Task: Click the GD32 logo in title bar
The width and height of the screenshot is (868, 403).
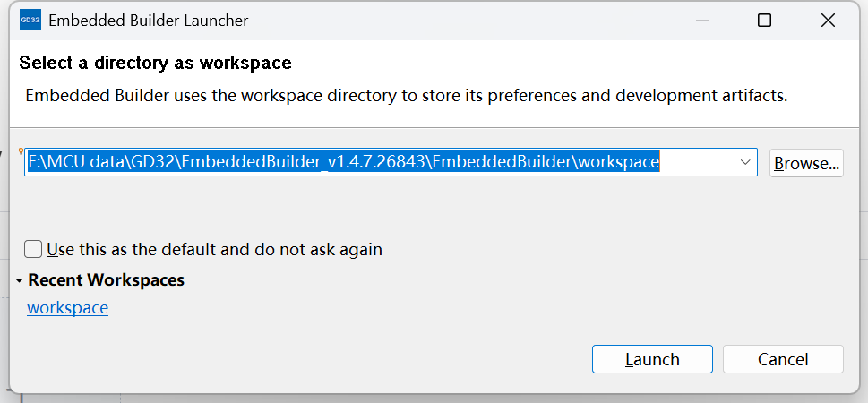Action: click(30, 20)
